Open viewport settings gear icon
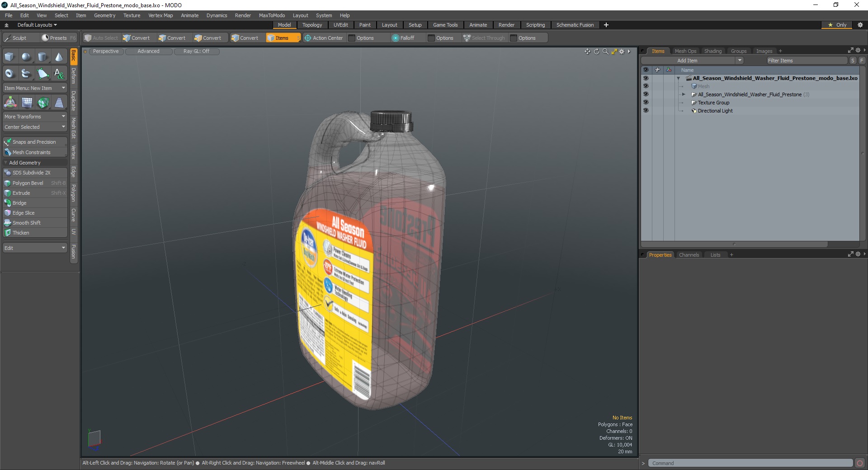 click(x=622, y=52)
